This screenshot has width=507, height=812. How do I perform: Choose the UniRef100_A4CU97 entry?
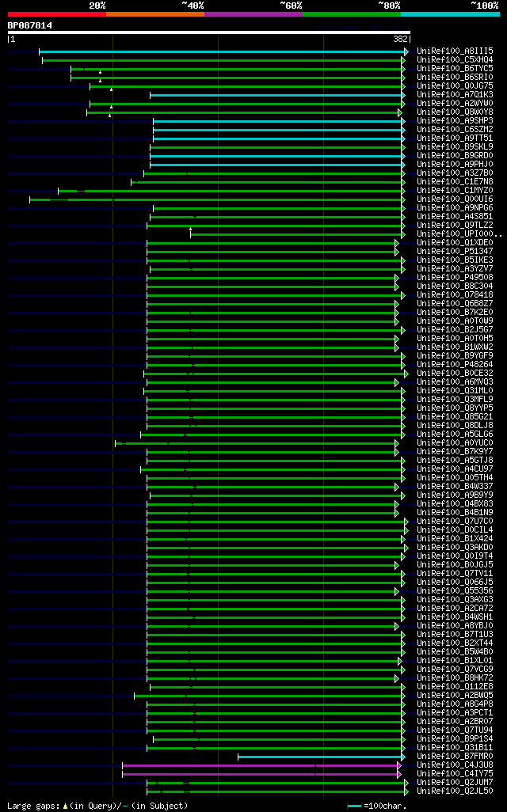[455, 469]
